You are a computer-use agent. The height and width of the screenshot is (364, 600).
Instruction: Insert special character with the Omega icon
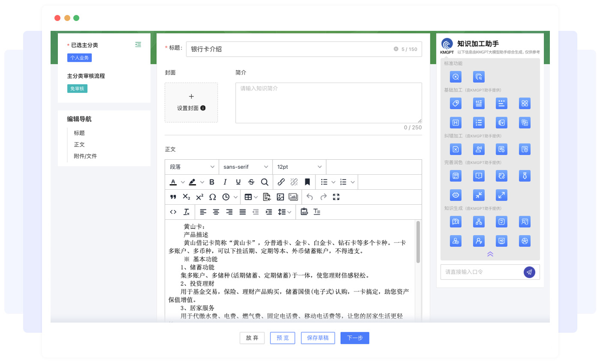[x=213, y=197]
